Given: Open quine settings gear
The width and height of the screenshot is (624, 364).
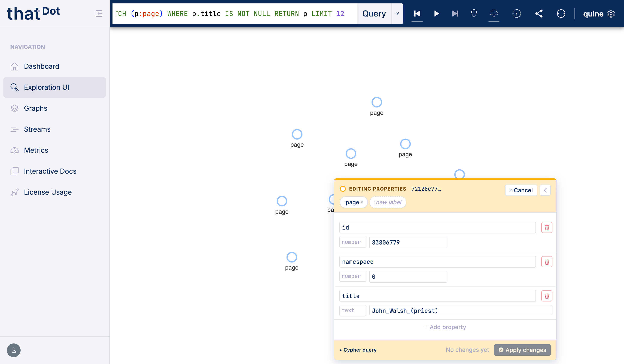Looking at the screenshot, I should coord(611,13).
